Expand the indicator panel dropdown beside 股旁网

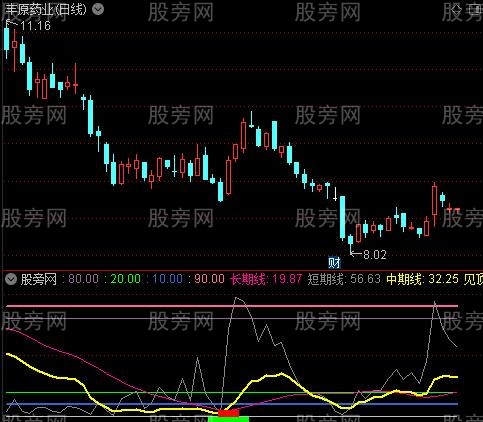pyautogui.click(x=11, y=279)
